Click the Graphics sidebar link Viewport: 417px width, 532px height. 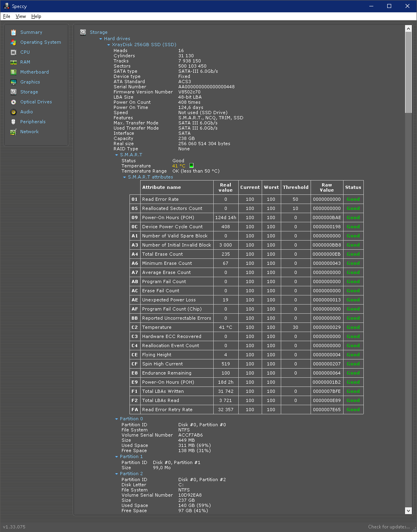tap(30, 82)
